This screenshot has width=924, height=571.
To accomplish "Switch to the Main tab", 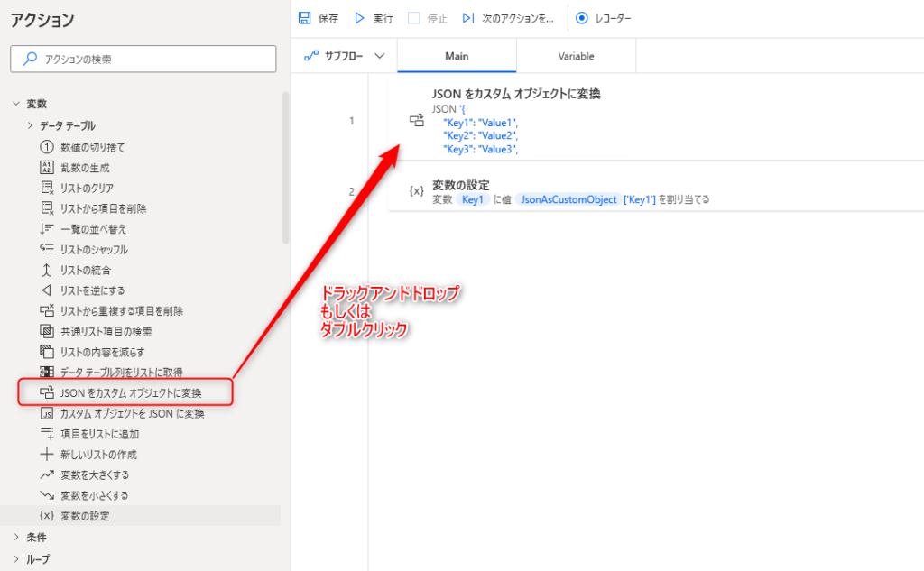I will point(457,56).
